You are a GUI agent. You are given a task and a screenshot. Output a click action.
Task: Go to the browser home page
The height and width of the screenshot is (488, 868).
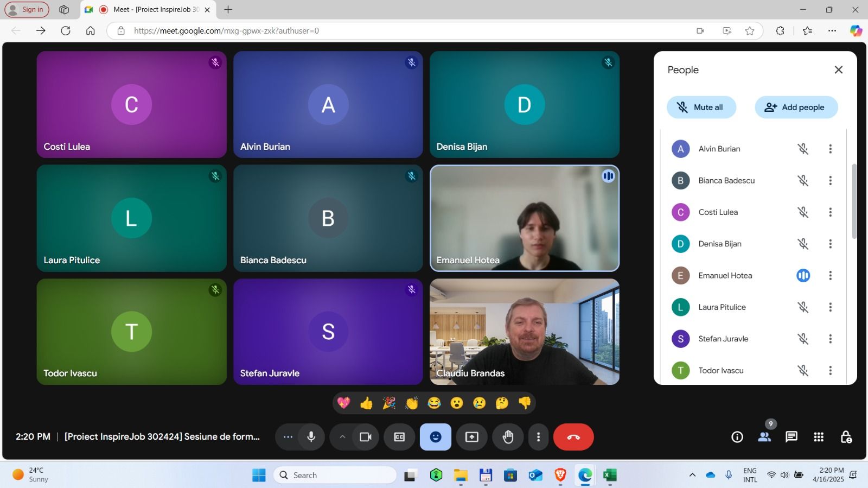[x=91, y=30]
